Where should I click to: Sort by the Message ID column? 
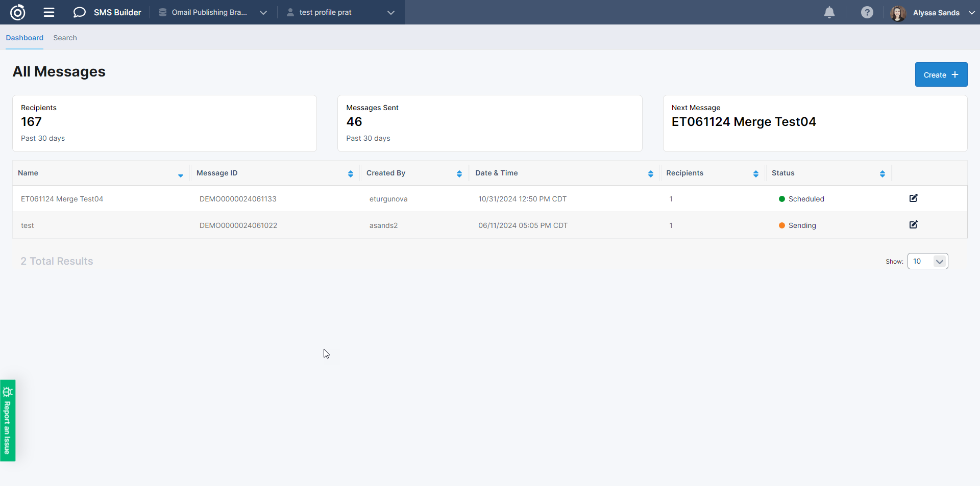[x=350, y=173]
